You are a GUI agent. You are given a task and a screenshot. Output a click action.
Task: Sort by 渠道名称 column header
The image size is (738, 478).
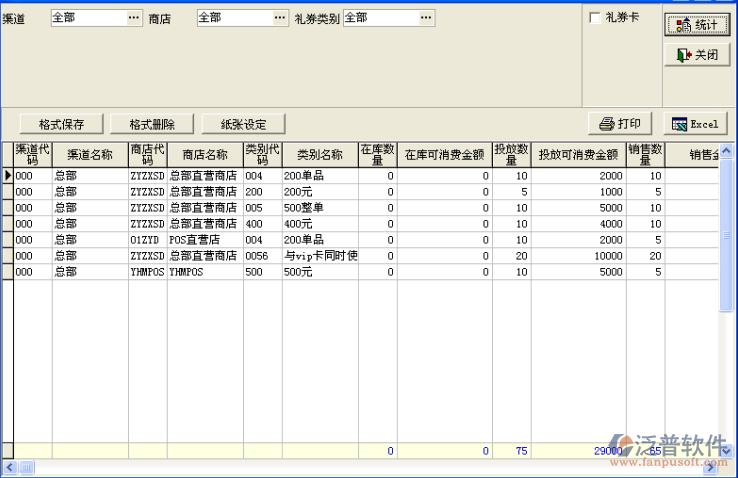point(90,154)
